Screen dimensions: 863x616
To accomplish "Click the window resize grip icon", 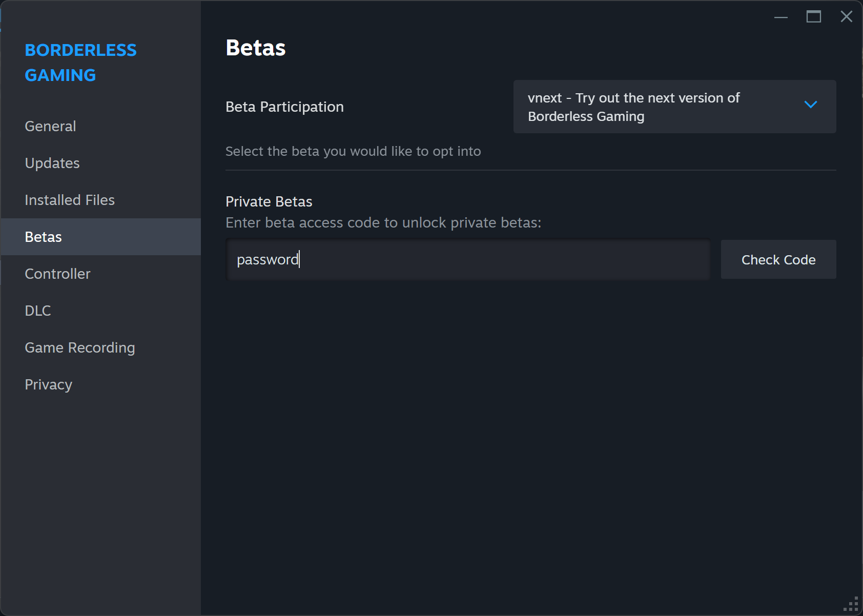I will [x=851, y=604].
